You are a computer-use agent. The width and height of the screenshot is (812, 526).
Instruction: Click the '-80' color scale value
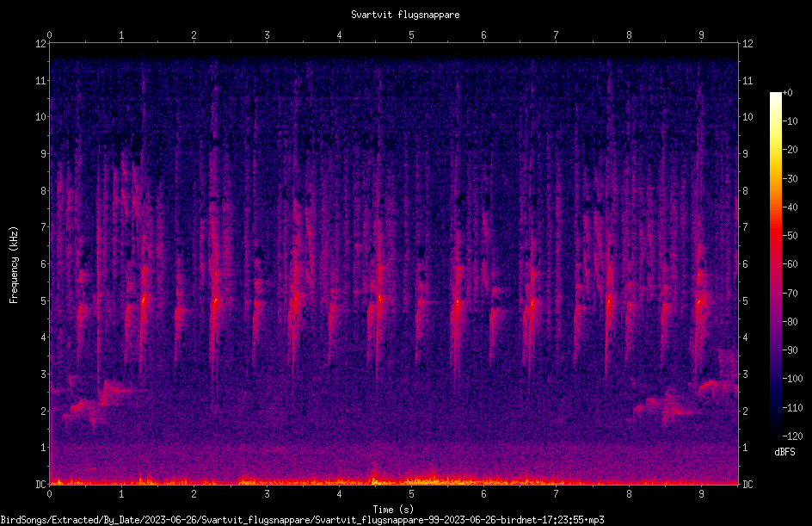coord(790,322)
